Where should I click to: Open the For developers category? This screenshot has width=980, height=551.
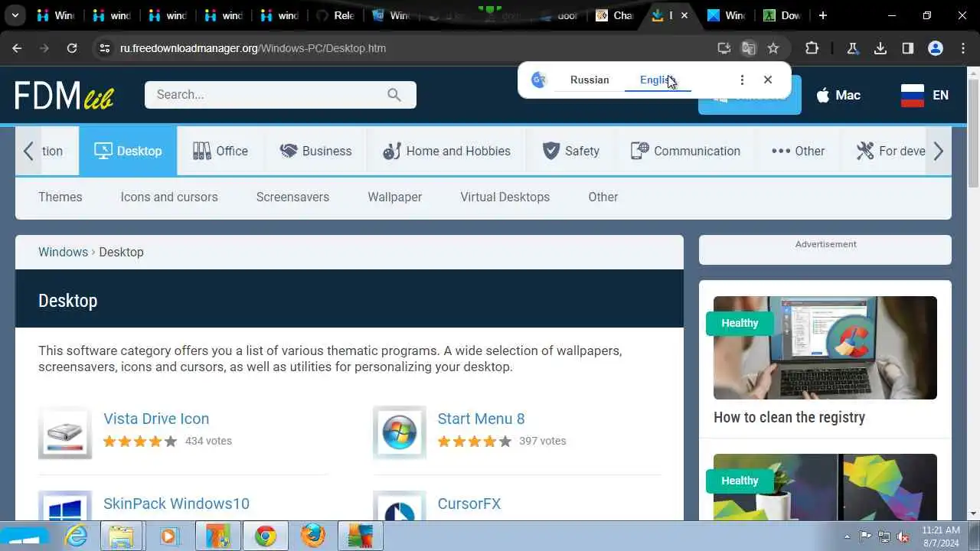[x=891, y=151]
